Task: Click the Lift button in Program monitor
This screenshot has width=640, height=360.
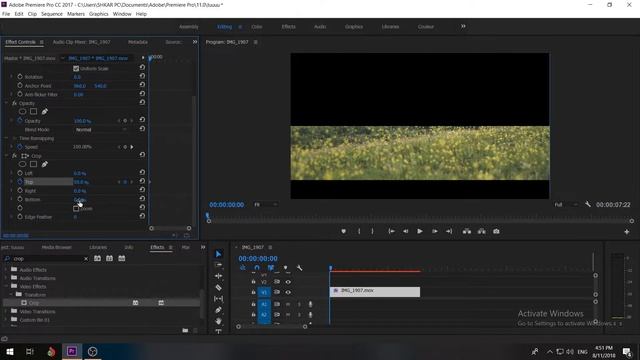Action: (x=467, y=231)
